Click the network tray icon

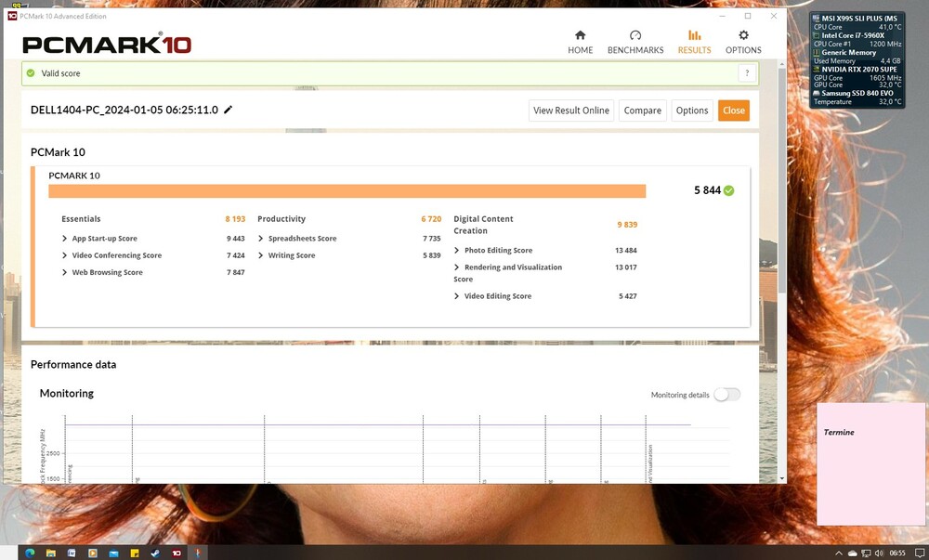click(866, 553)
